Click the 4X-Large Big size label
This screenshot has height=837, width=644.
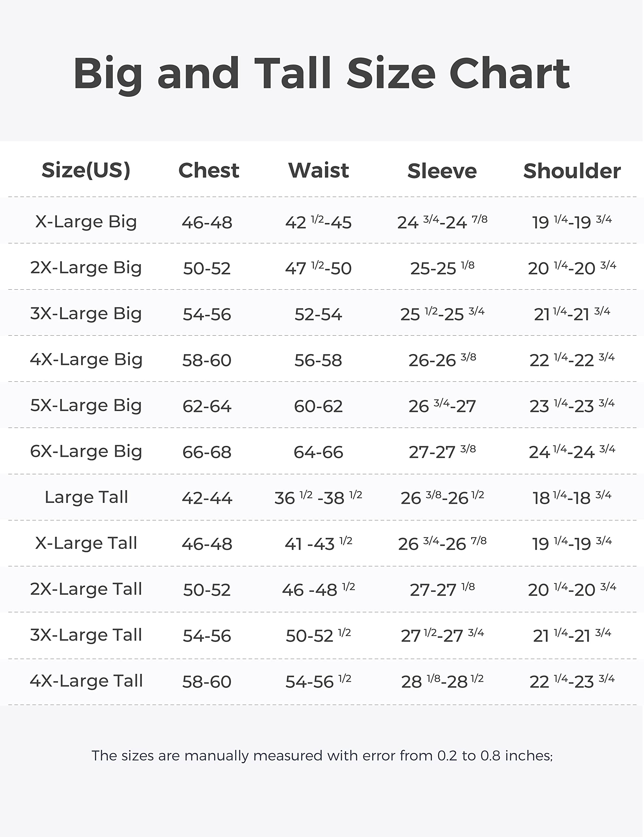coord(86,359)
